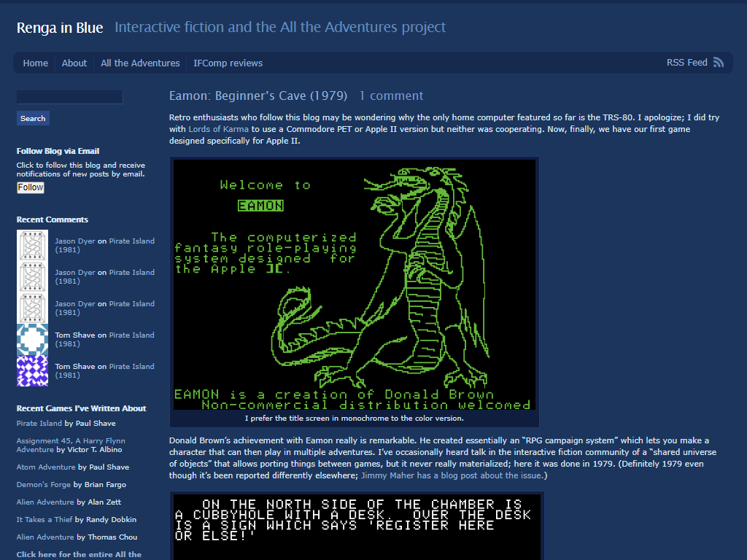The width and height of the screenshot is (747, 560).
Task: Open the Register Here sign screenshot
Action: coord(357,527)
